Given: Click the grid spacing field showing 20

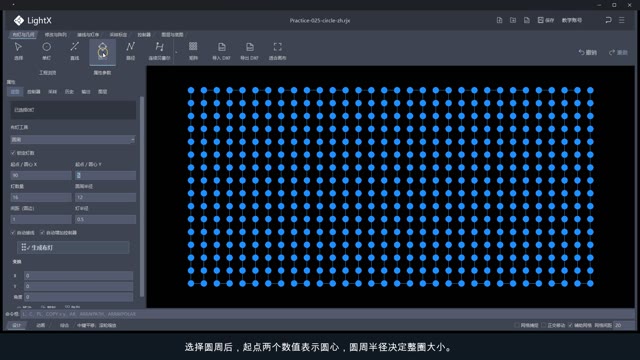Looking at the screenshot, I should point(624,325).
